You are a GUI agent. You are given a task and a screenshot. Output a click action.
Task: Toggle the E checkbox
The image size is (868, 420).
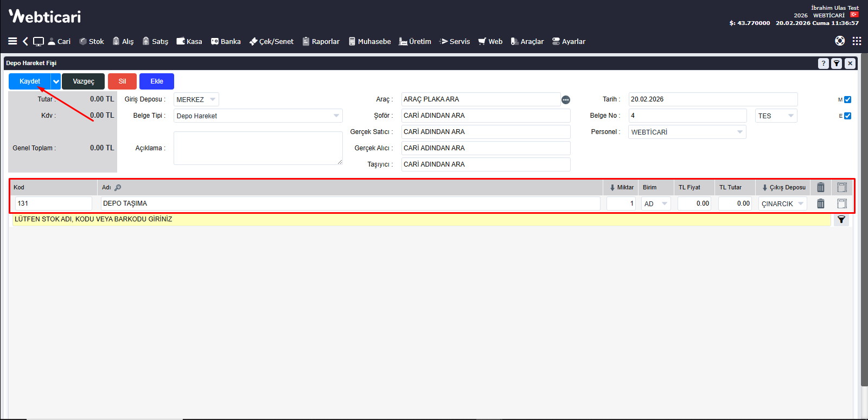[847, 116]
